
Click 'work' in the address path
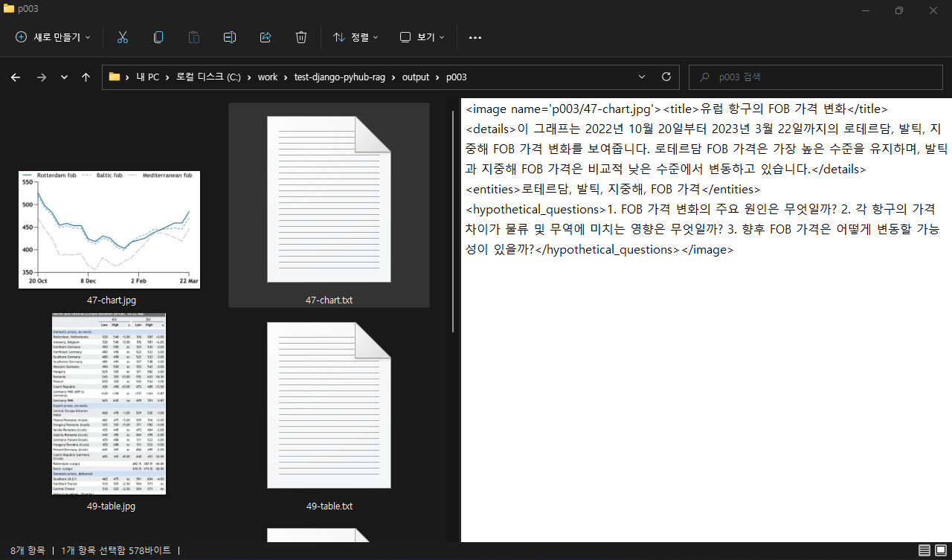268,77
